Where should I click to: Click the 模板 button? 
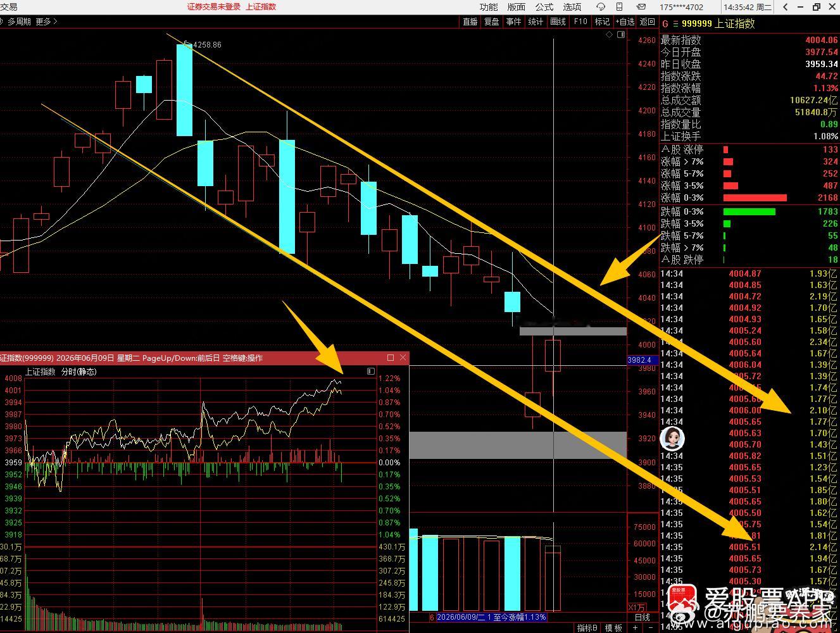(613, 628)
